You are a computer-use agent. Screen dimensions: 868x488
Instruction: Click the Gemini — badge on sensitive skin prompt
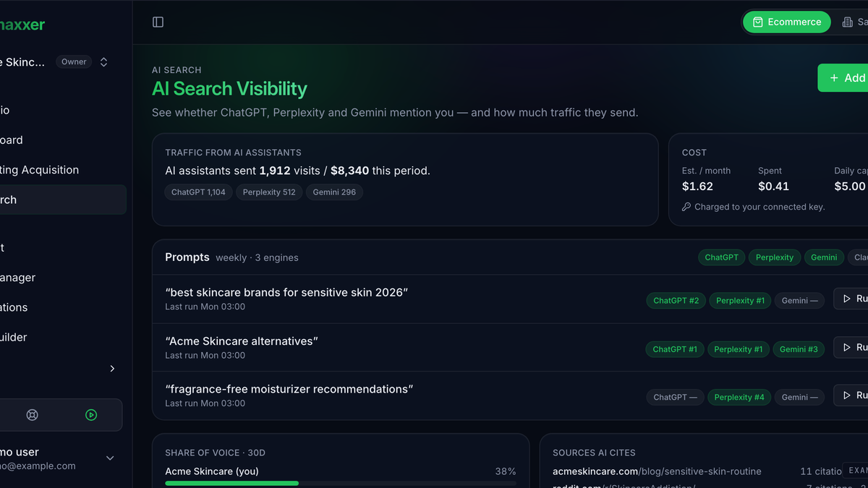coord(799,301)
